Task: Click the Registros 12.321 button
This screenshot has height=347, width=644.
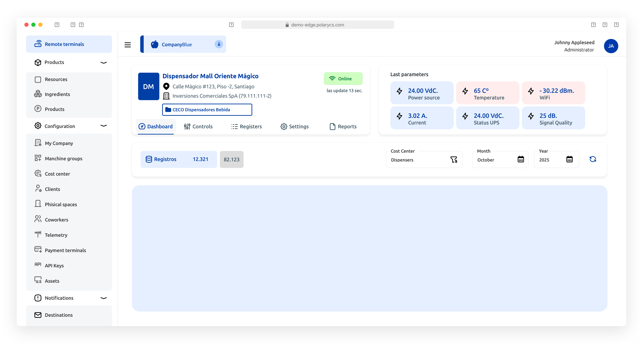Action: [178, 159]
